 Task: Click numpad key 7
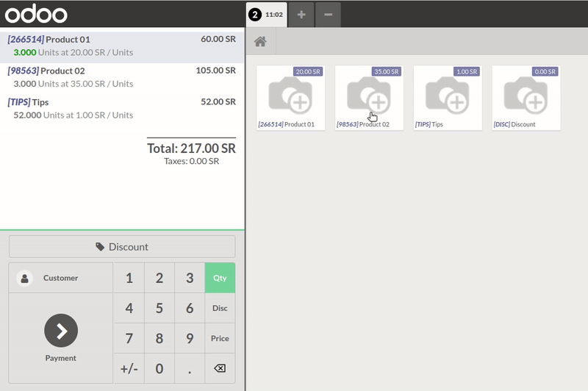pyautogui.click(x=129, y=338)
